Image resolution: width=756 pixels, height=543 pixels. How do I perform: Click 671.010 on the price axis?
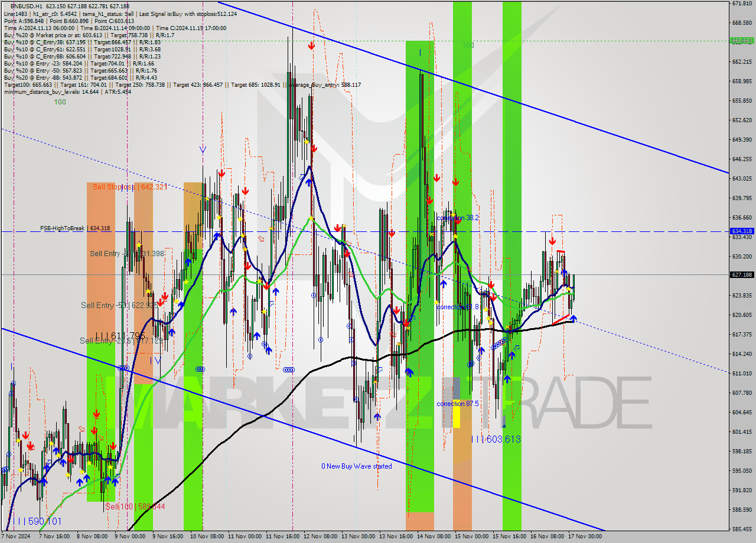pos(742,4)
